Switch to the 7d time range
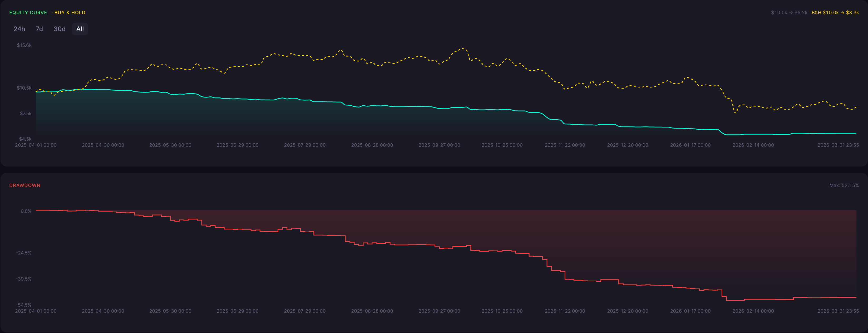This screenshot has width=868, height=333. (40, 29)
